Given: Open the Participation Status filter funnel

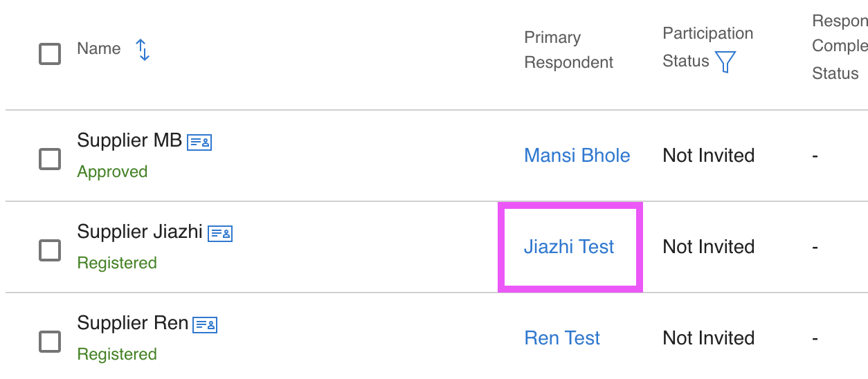Looking at the screenshot, I should click(725, 62).
